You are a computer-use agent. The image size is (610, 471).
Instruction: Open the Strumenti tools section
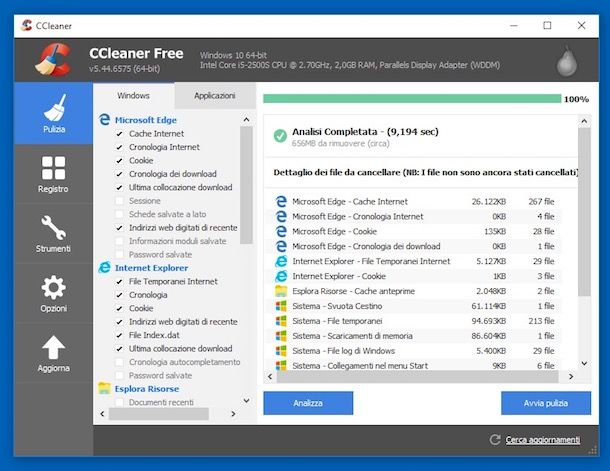click(x=54, y=234)
